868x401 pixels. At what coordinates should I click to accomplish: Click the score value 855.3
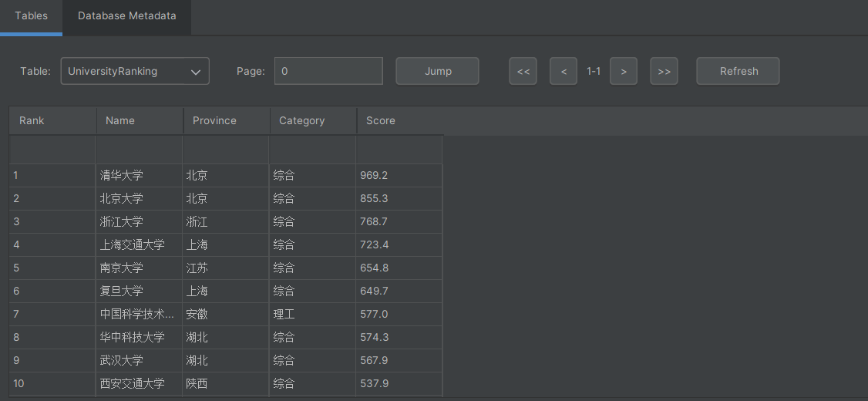pyautogui.click(x=399, y=199)
